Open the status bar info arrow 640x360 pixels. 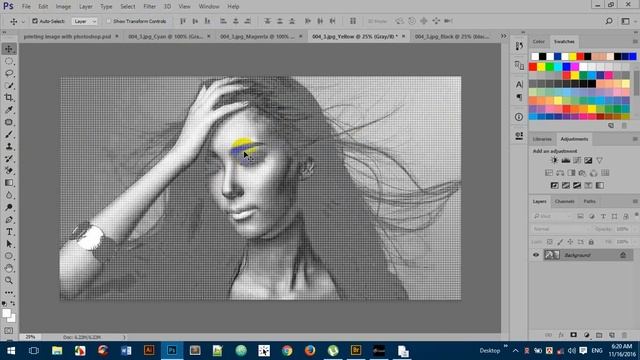(x=124, y=338)
